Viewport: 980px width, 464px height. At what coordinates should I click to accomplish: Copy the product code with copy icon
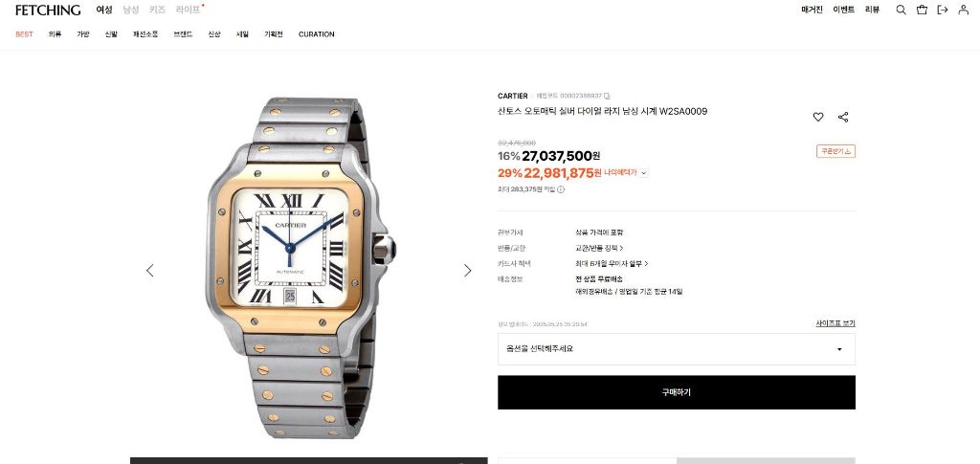[607, 97]
